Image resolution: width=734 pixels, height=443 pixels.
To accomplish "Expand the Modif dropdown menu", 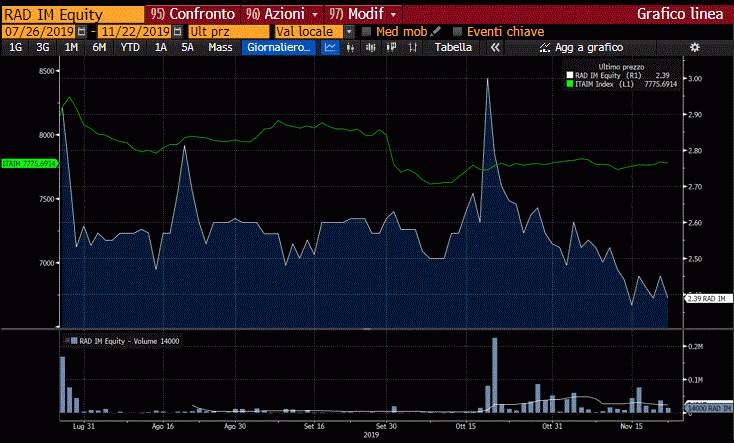I will pyautogui.click(x=394, y=14).
